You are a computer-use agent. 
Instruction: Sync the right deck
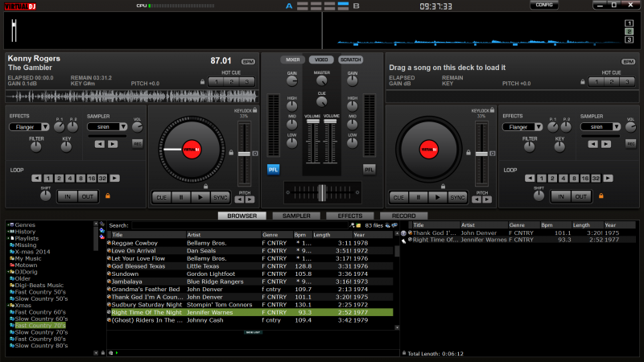tap(457, 197)
